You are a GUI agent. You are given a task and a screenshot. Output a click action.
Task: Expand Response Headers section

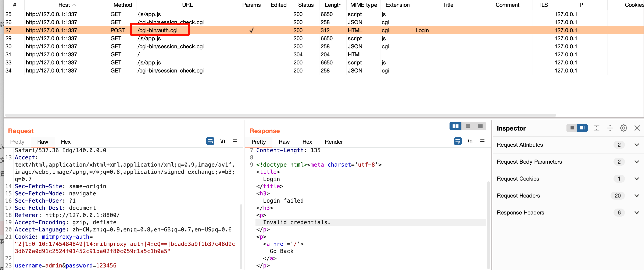click(637, 213)
